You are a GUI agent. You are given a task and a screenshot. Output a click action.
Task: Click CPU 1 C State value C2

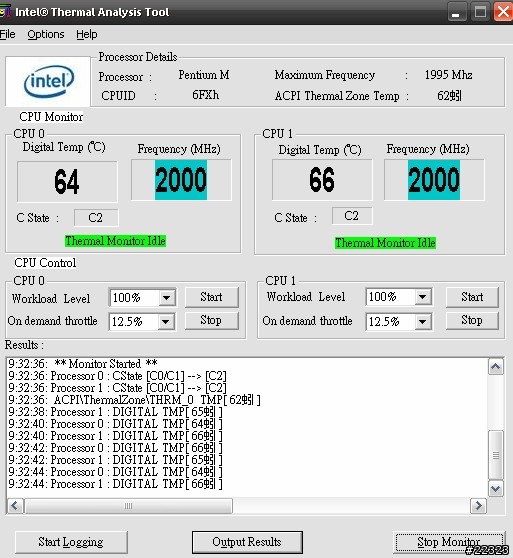point(352,216)
